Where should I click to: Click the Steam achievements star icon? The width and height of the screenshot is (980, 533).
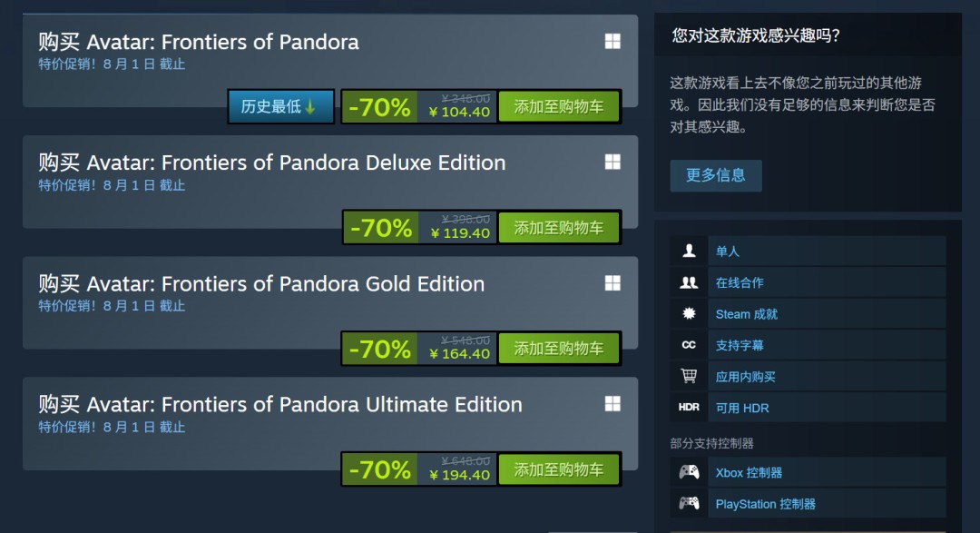pos(689,313)
